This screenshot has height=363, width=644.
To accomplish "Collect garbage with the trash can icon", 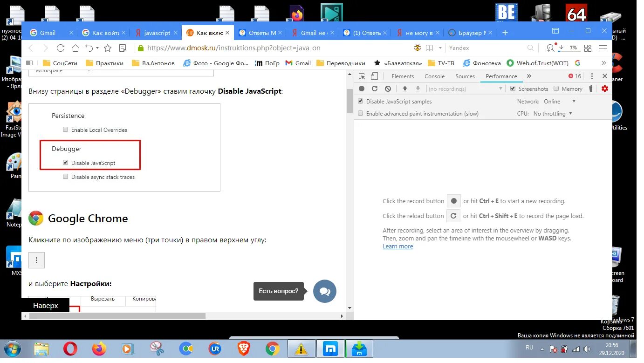I will click(x=591, y=89).
